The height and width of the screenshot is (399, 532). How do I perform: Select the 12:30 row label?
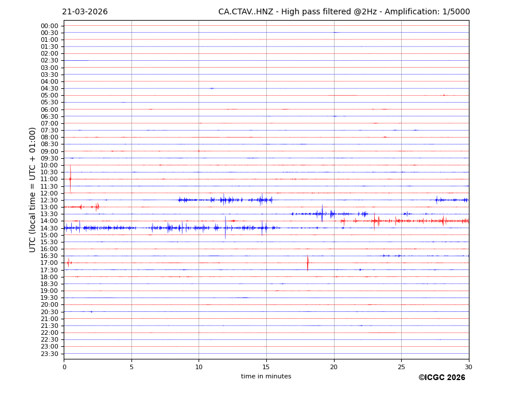pos(49,200)
